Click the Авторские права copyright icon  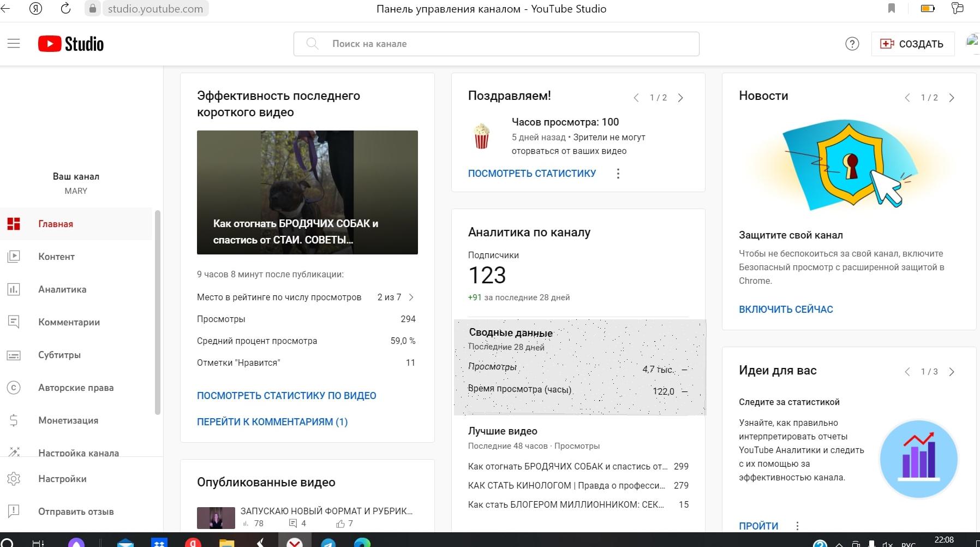(14, 388)
